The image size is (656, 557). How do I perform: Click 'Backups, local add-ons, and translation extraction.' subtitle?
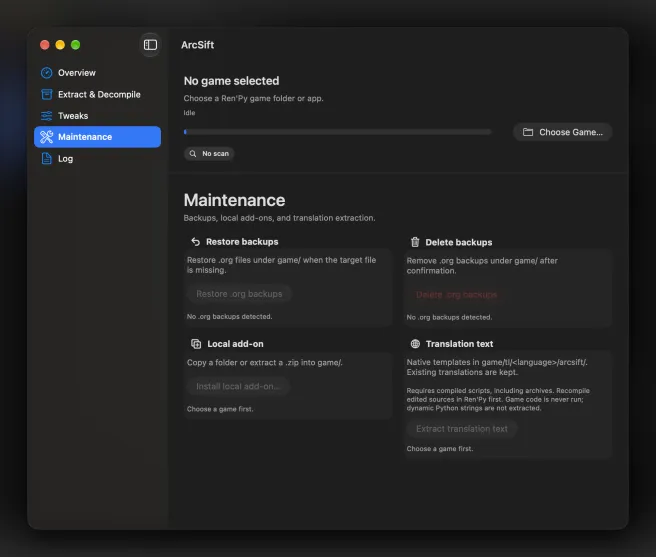click(x=279, y=218)
